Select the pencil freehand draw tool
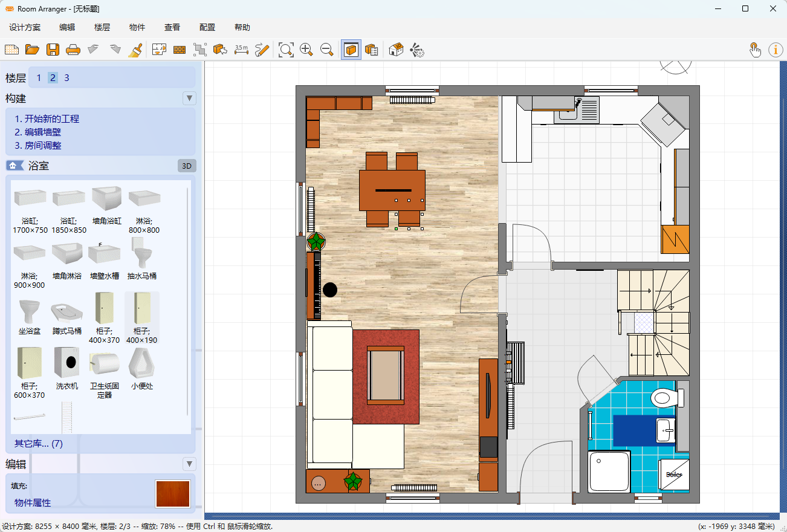787x532 pixels. (x=262, y=50)
